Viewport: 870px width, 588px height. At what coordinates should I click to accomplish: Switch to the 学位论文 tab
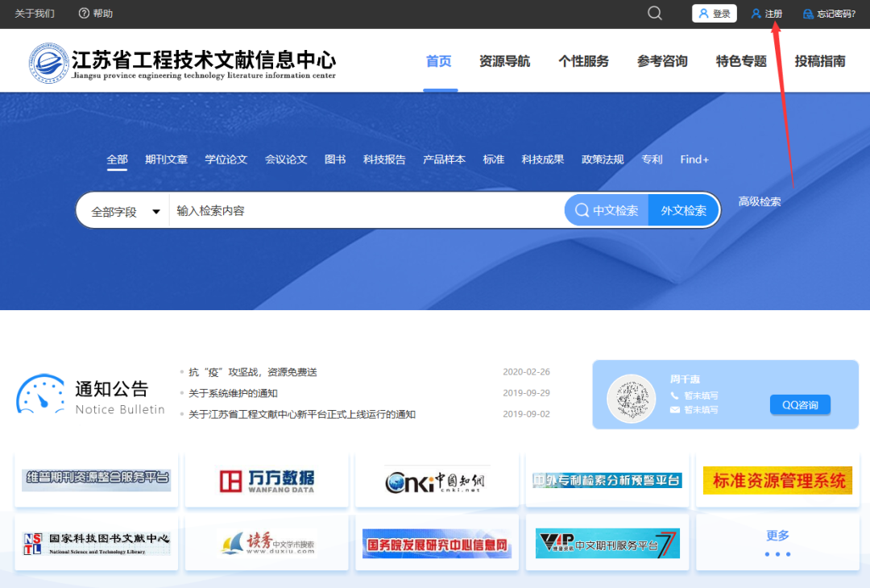[x=226, y=159]
